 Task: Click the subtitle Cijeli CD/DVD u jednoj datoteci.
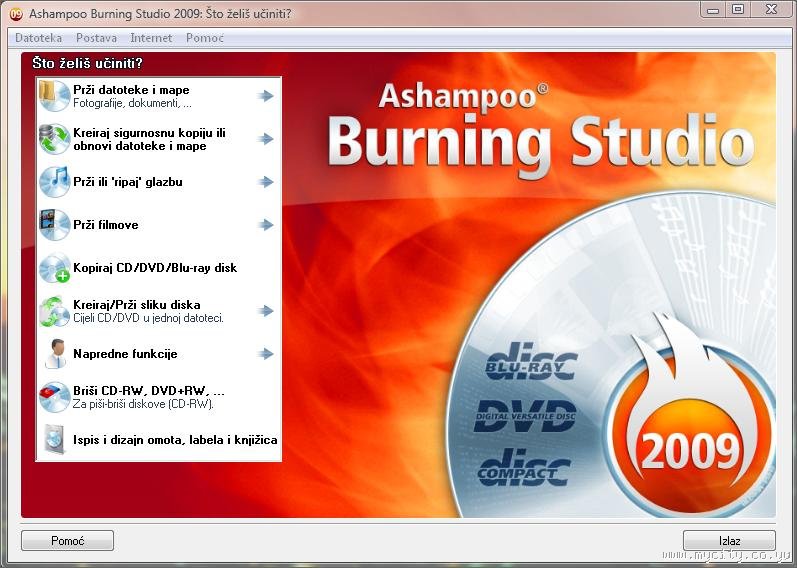tap(148, 318)
